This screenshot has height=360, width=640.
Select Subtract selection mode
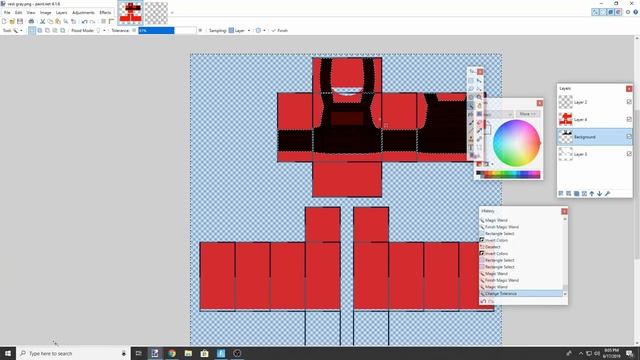(x=47, y=31)
